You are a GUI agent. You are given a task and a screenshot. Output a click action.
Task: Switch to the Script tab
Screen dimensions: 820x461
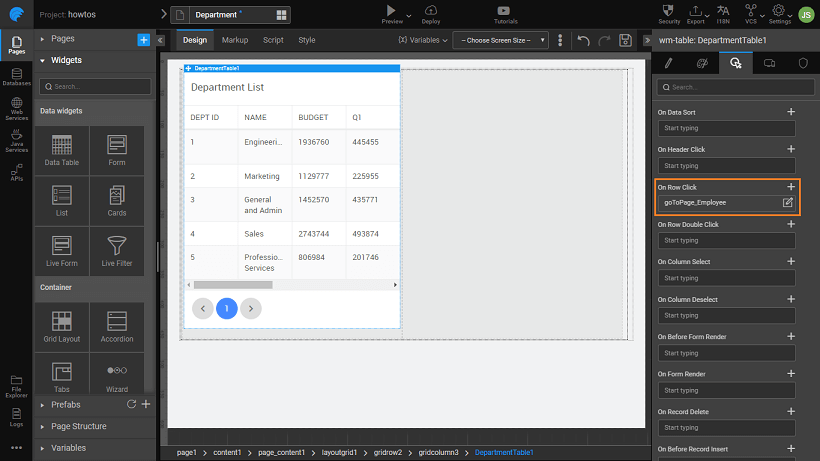pos(273,40)
